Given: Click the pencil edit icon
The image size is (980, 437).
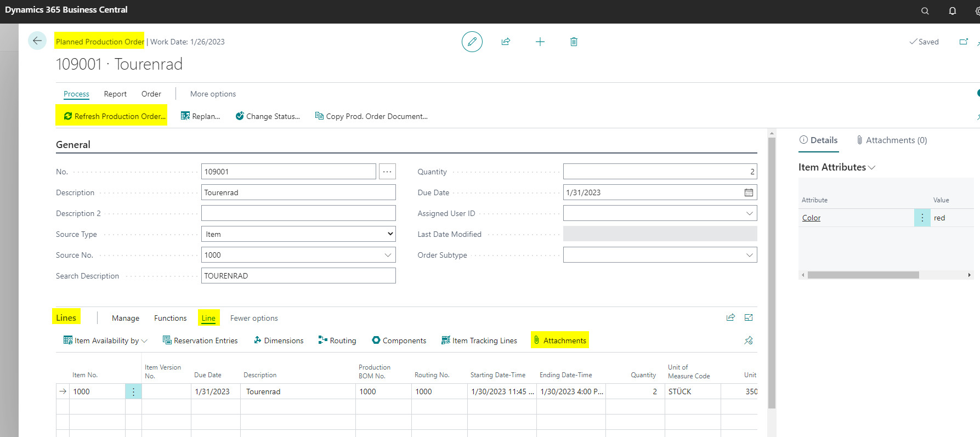Looking at the screenshot, I should pos(472,42).
